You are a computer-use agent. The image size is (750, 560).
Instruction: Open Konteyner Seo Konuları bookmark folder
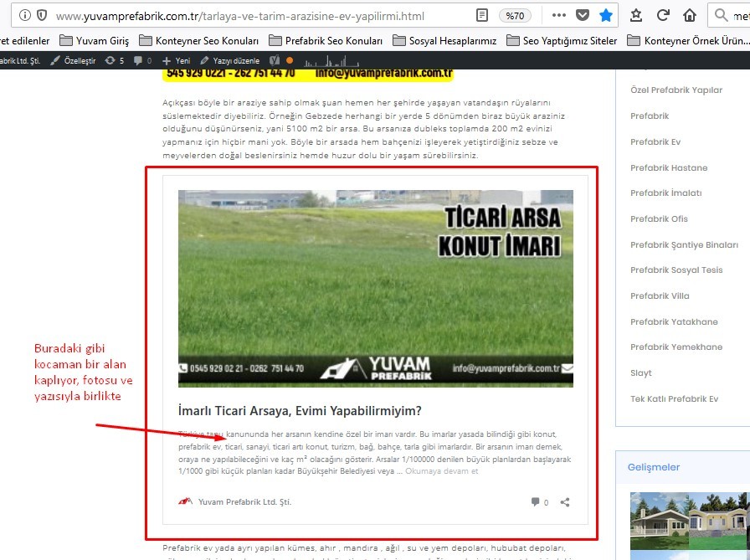tap(198, 41)
